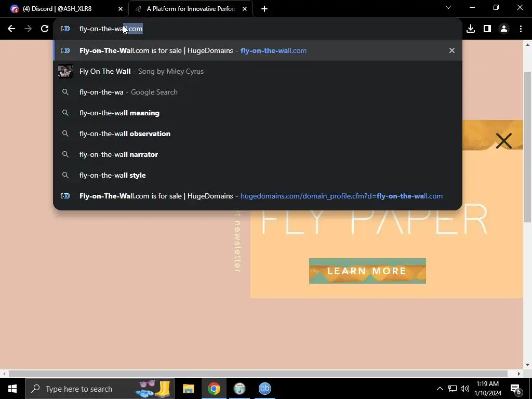This screenshot has width=532, height=399.
Task: Click the address bar text fly-on-the-wall.com
Action: pos(111,29)
